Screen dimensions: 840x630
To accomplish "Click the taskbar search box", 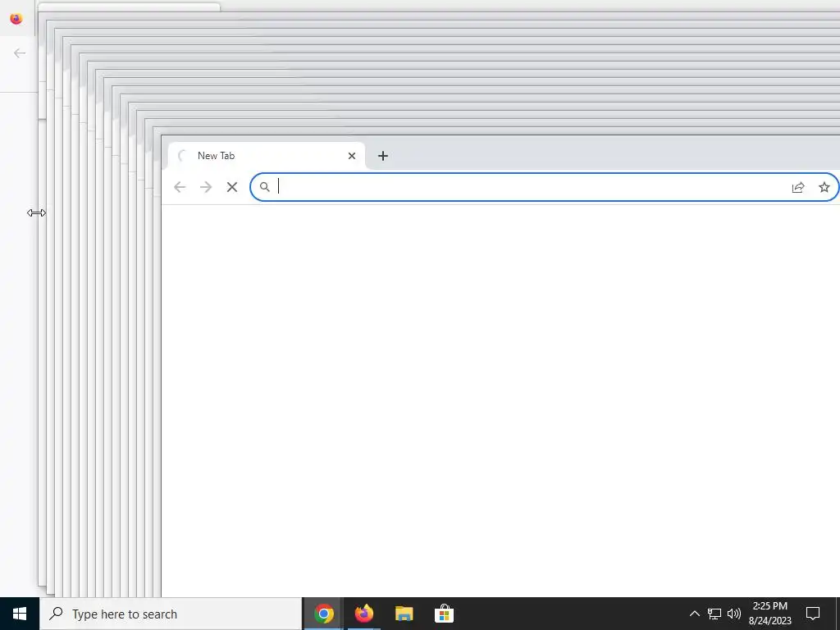I will (x=171, y=614).
